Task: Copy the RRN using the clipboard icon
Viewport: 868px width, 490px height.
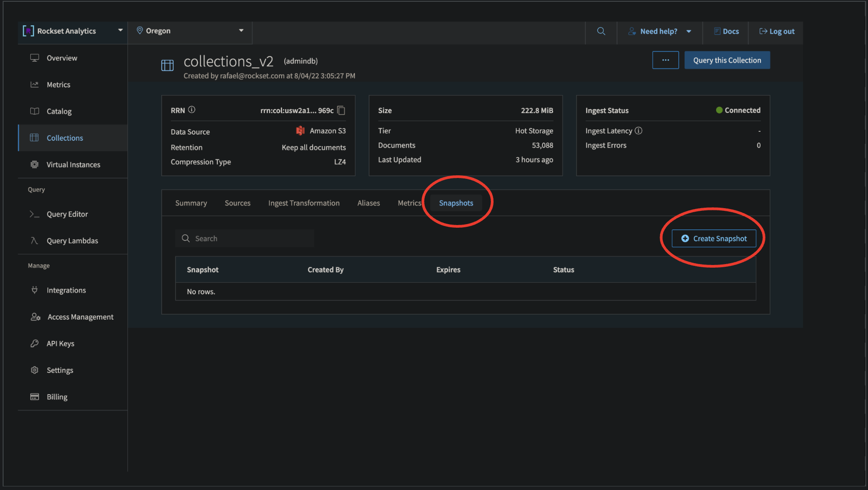Action: pos(341,111)
